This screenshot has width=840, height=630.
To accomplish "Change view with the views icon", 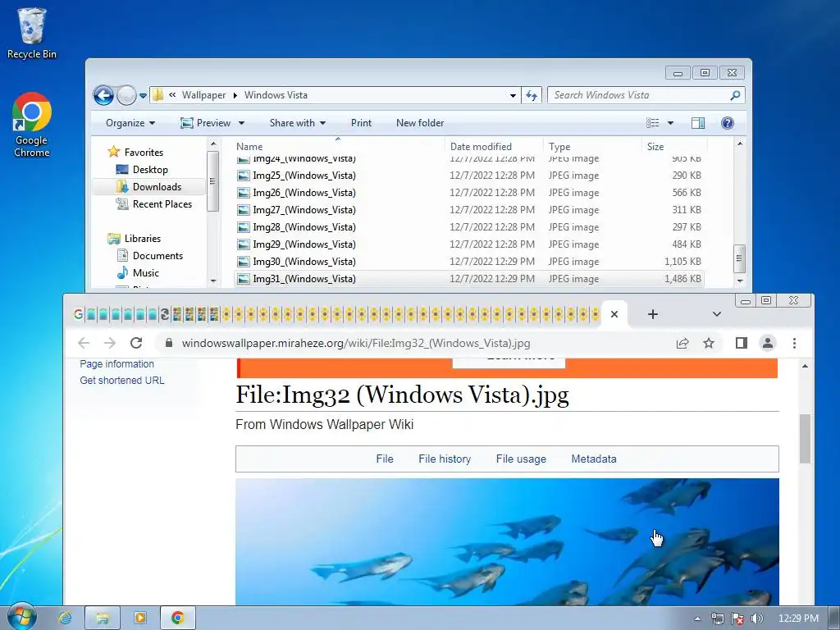I will [x=652, y=123].
